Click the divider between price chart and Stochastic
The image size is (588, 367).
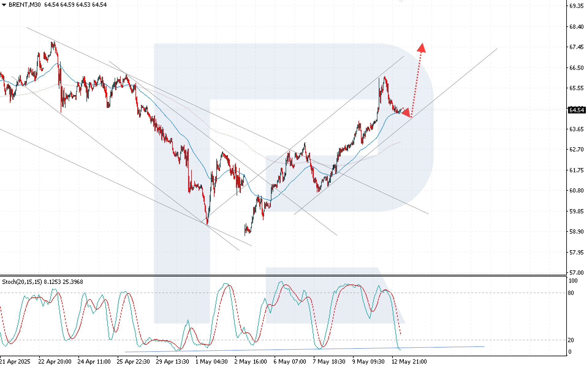click(282, 276)
